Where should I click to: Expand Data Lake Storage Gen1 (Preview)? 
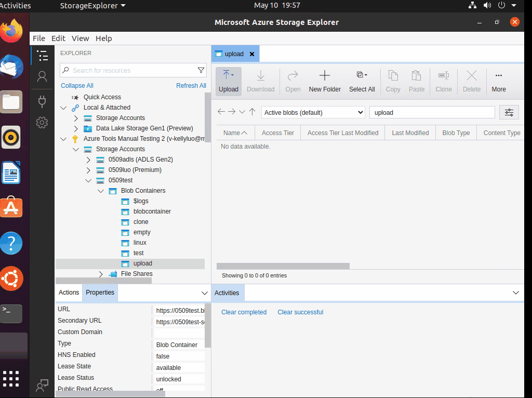(76, 128)
